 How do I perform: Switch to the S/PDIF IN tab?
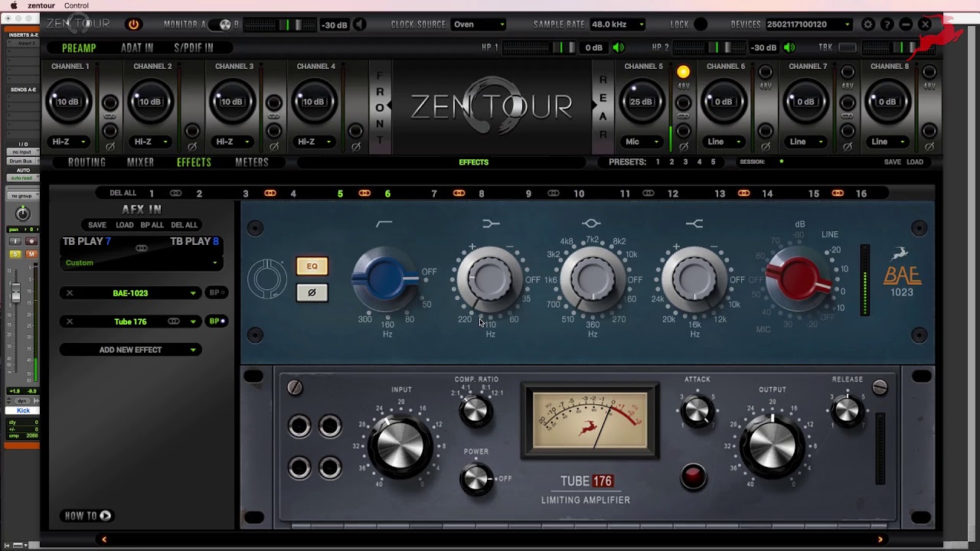pyautogui.click(x=194, y=47)
